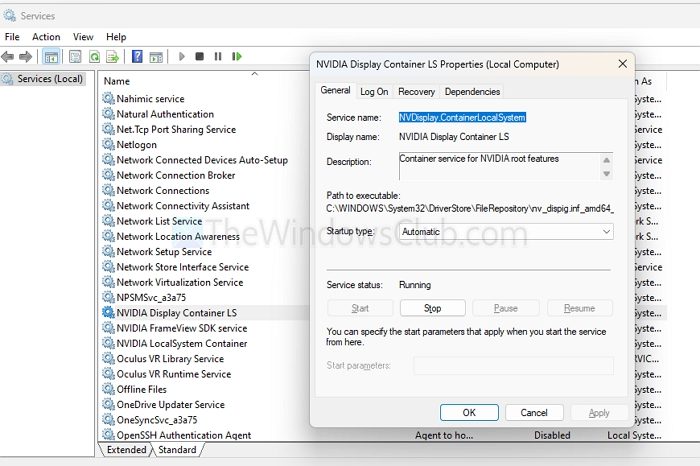Select the gear icon beside Network Connections
This screenshot has height=466, width=700.
[108, 190]
